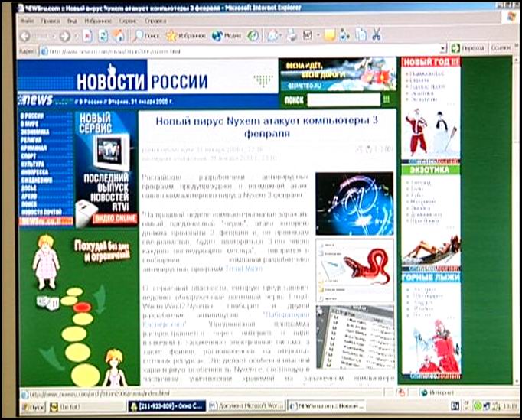Click the language indicator in system tray
Image resolution: width=522 pixels, height=420 pixels.
[x=455, y=405]
